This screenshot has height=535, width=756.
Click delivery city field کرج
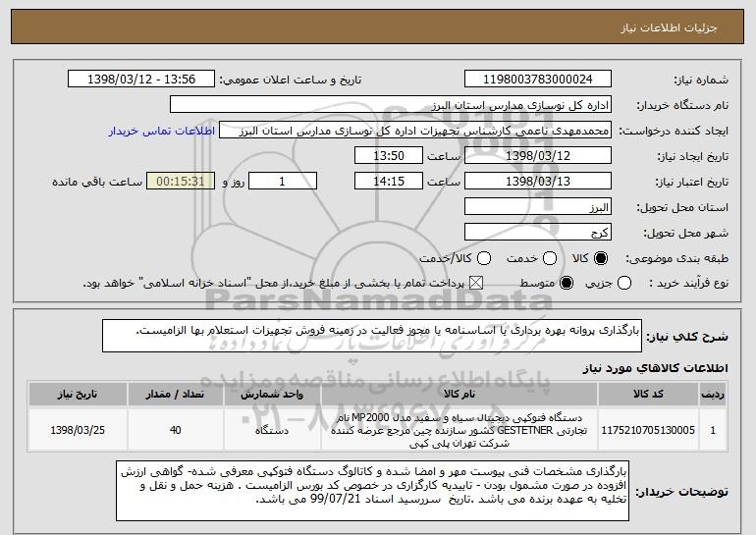[x=538, y=233]
